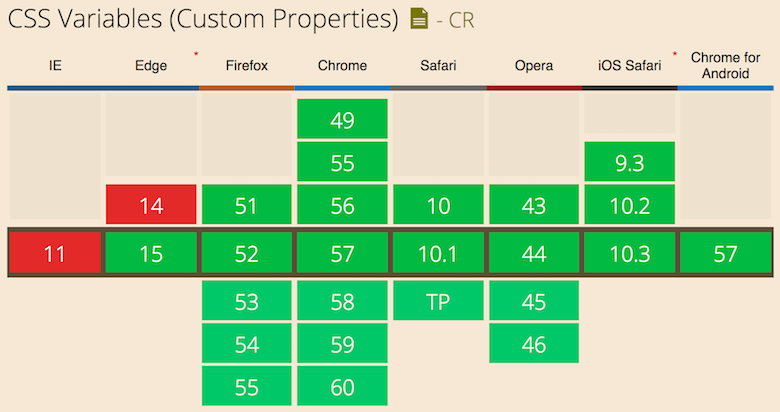The image size is (780, 412).
Task: Click Opera version 43 cell
Action: (534, 205)
